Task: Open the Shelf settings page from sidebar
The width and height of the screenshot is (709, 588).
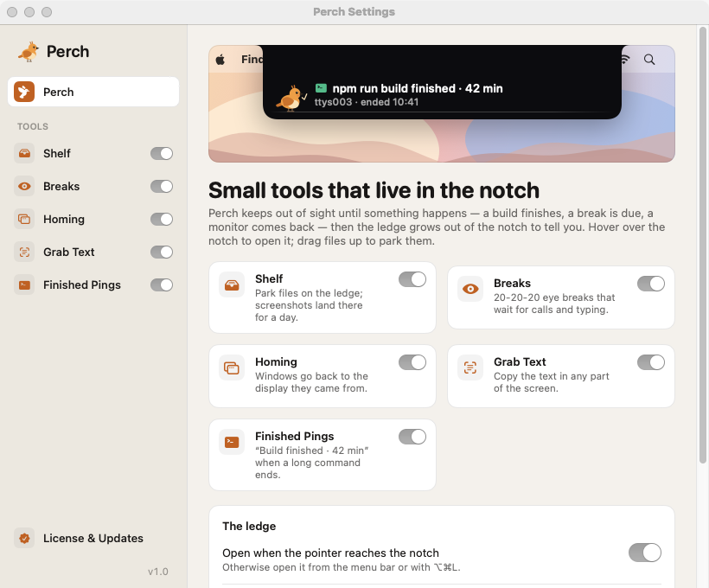Action: pyautogui.click(x=56, y=153)
